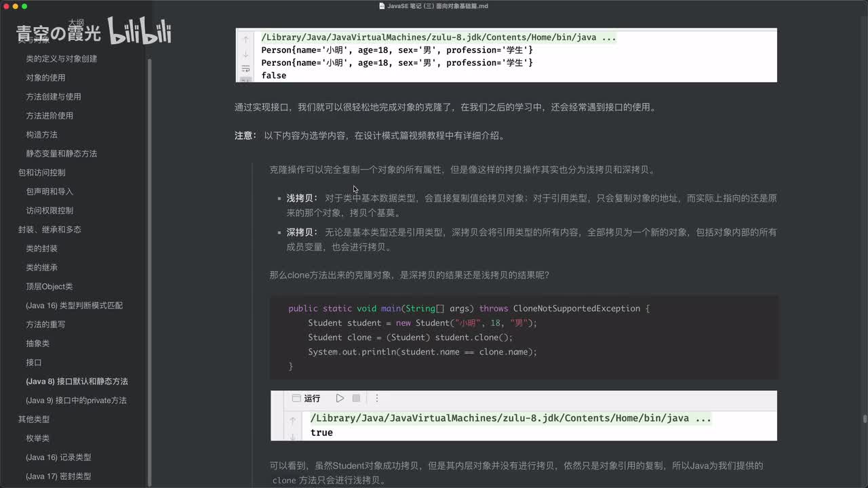
Task: Click the System.out.println code line
Action: (422, 352)
